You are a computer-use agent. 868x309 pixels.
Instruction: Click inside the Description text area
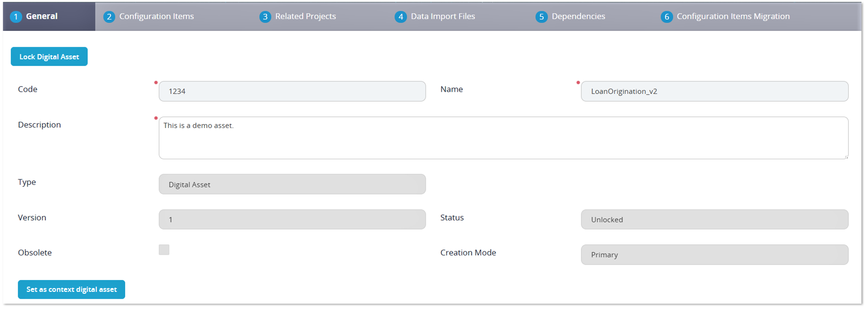pos(503,138)
